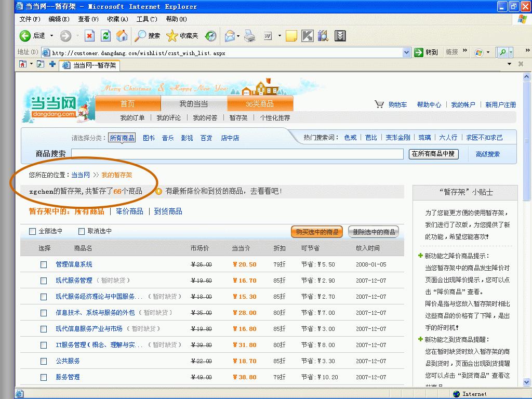This screenshot has height=399, width=532.
Task: Check the 取消选中 (deselect) checkbox
Action: click(x=82, y=231)
